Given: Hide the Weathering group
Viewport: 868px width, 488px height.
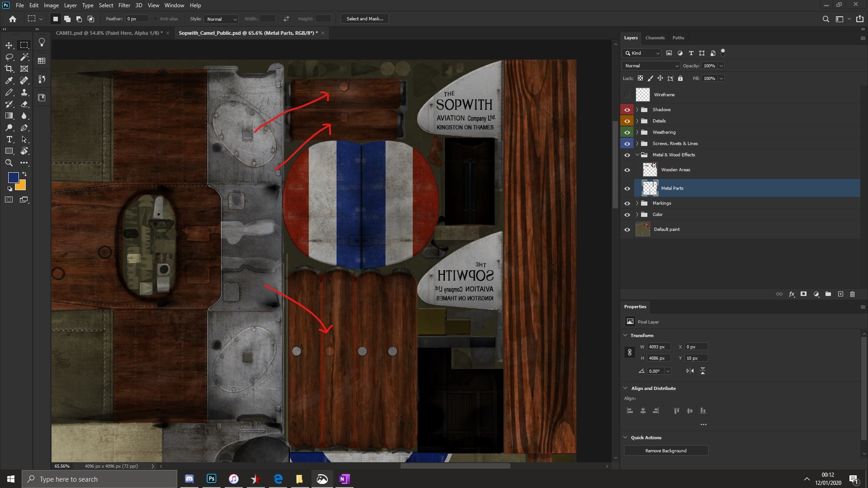Looking at the screenshot, I should click(627, 132).
